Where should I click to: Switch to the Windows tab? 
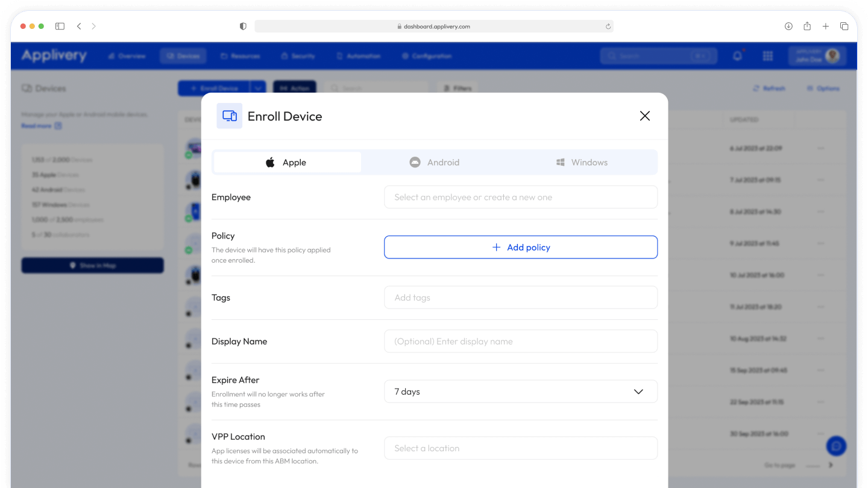tap(582, 162)
